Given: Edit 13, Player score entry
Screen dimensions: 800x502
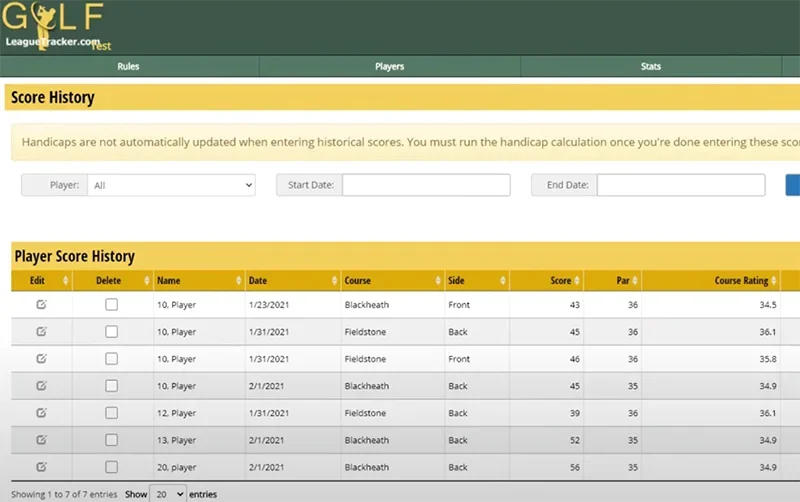Looking at the screenshot, I should (x=41, y=439).
